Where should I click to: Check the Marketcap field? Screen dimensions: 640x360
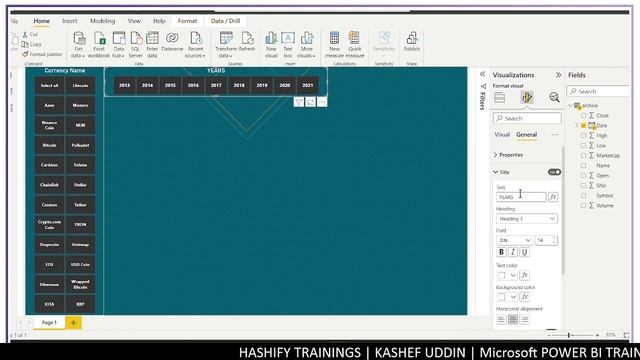coord(583,156)
